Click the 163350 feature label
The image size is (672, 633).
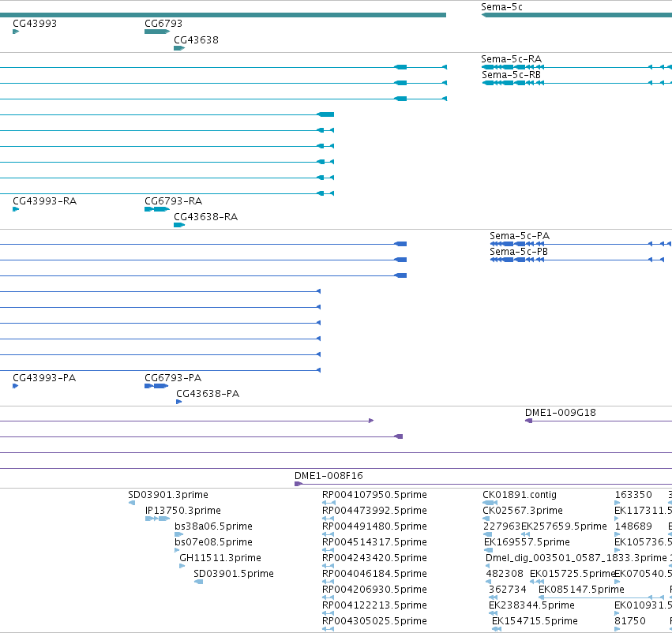[x=633, y=495]
